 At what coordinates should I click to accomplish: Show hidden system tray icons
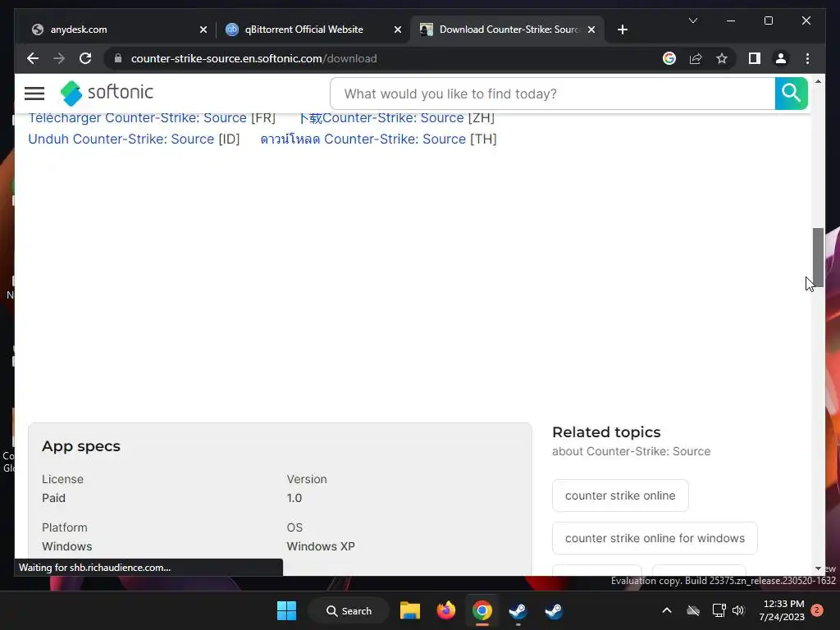click(667, 610)
